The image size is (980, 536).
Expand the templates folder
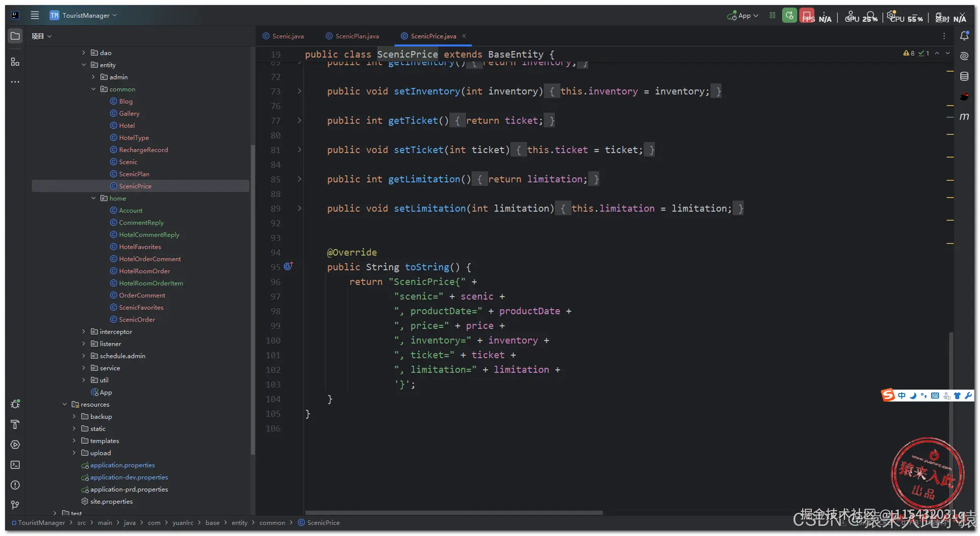(74, 441)
